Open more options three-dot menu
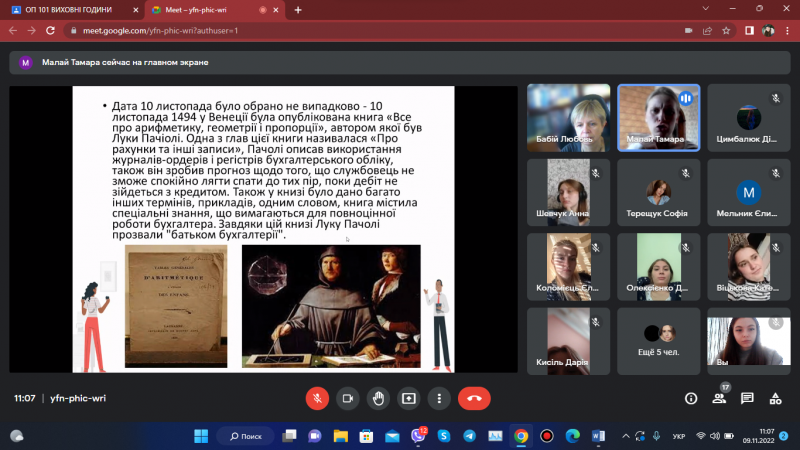 (x=439, y=398)
